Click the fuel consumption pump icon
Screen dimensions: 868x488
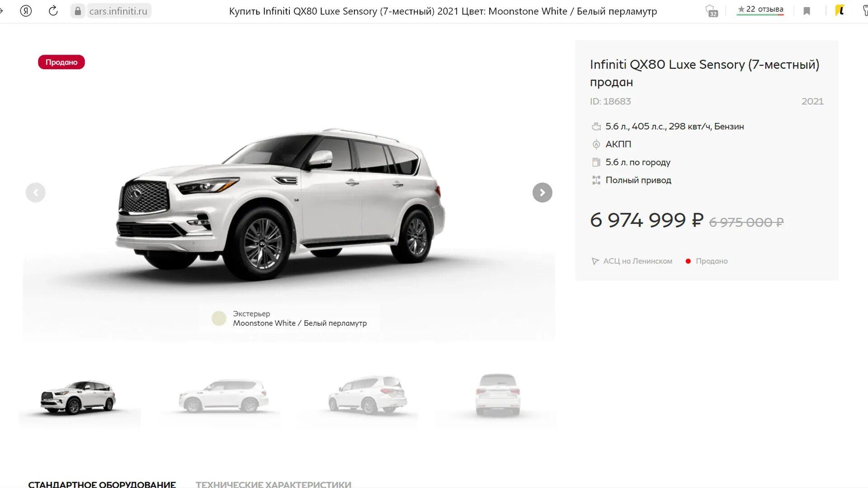(x=596, y=162)
